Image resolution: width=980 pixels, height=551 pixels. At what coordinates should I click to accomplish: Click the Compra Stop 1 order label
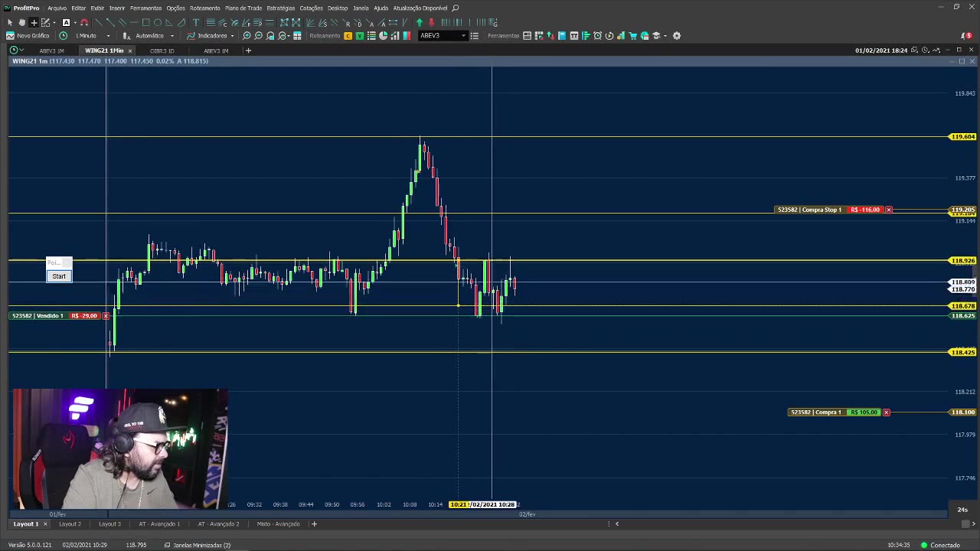[809, 210]
